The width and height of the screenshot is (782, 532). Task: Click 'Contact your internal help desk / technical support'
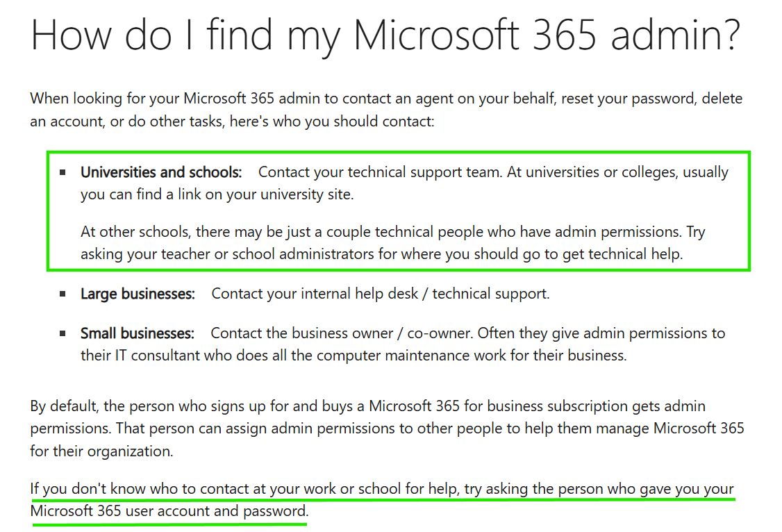[x=381, y=294]
